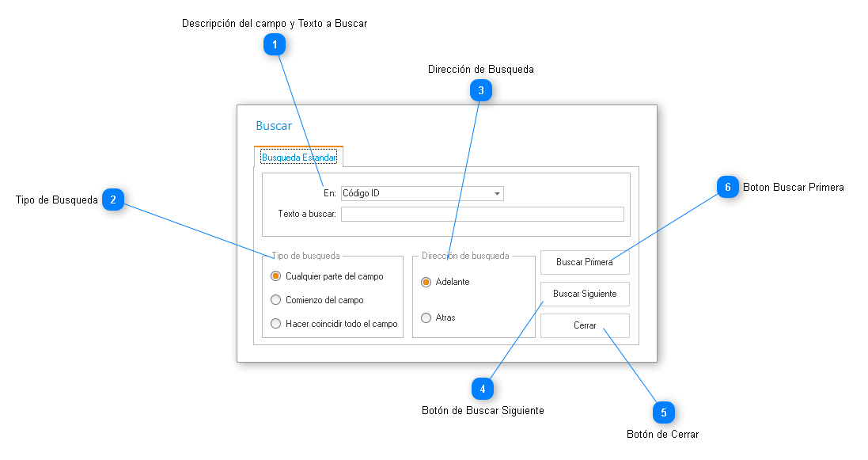Switch to the Busqueda Estandar tab
868x460 pixels.
[298, 158]
